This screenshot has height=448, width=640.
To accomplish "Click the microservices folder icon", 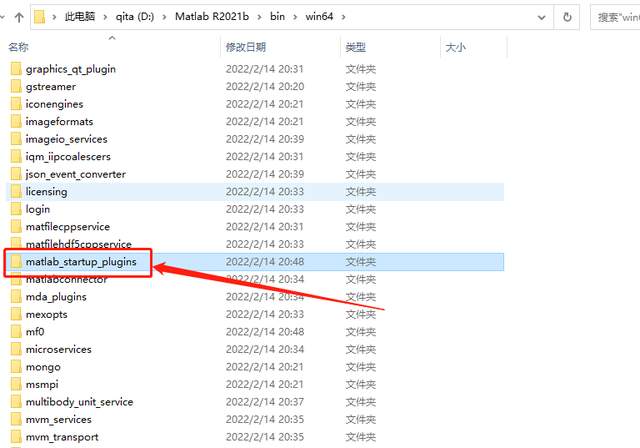I will click(16, 349).
